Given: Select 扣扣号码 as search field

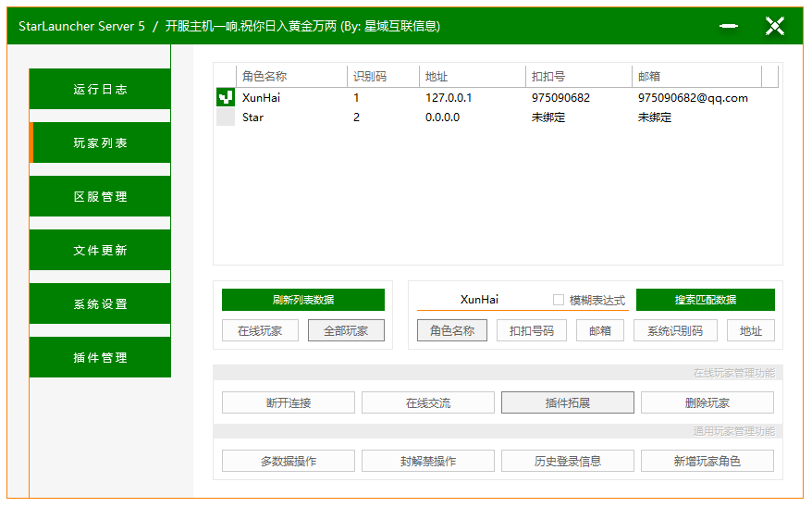Looking at the screenshot, I should tap(532, 330).
